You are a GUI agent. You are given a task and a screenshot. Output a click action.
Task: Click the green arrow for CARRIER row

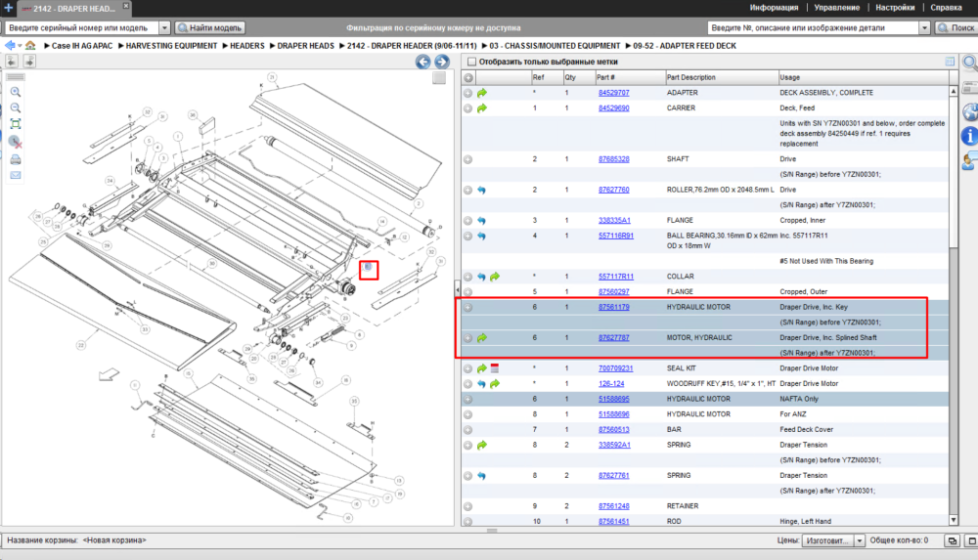pyautogui.click(x=482, y=108)
